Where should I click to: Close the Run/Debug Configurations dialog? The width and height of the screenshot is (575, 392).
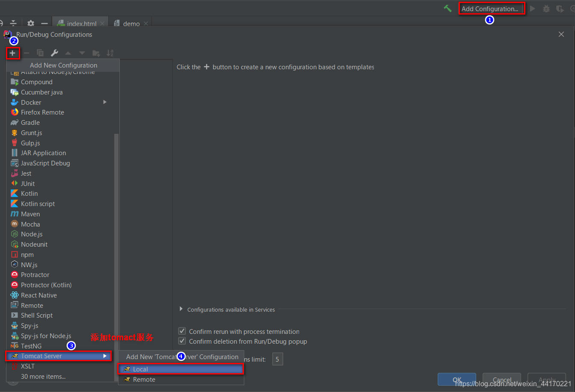(561, 34)
